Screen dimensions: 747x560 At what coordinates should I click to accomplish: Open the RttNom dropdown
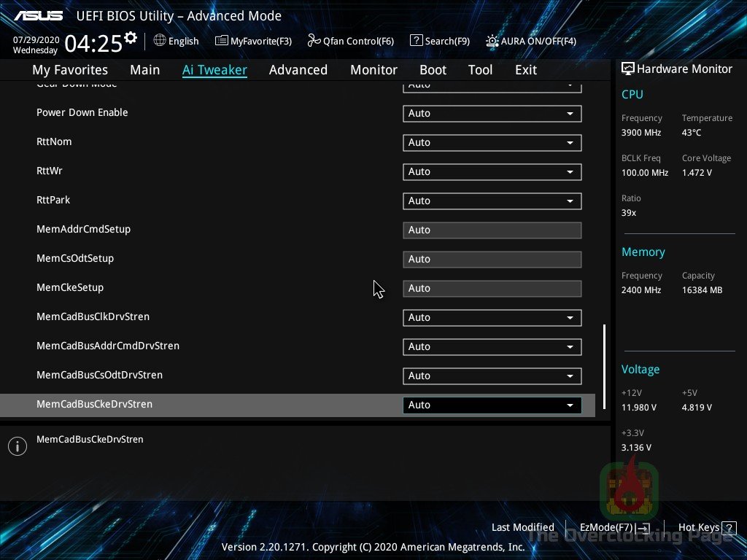(492, 142)
